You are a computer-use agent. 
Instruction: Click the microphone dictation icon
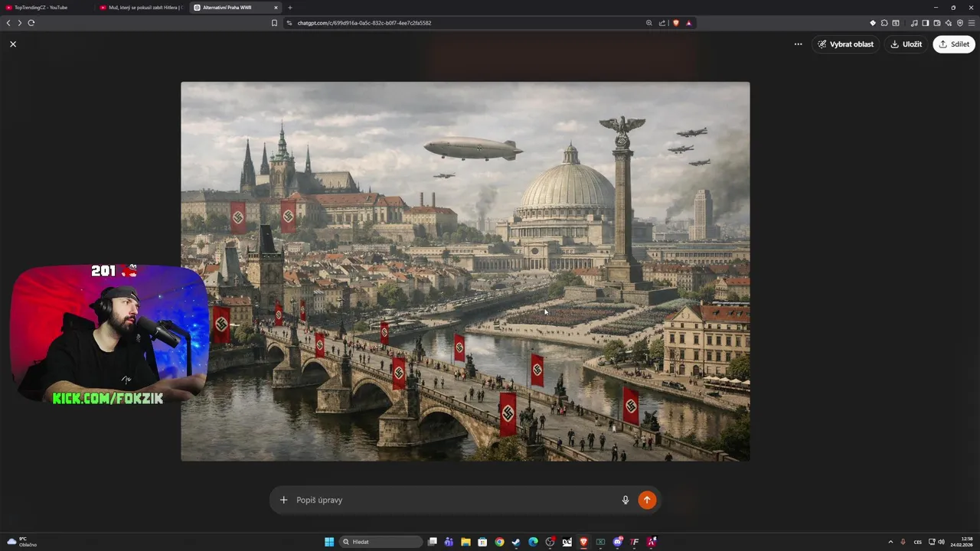pos(626,500)
